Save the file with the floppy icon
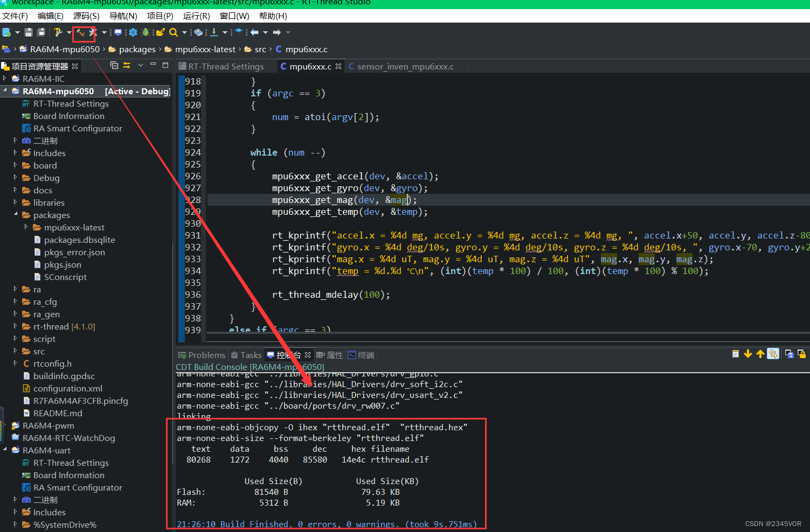 coord(29,32)
